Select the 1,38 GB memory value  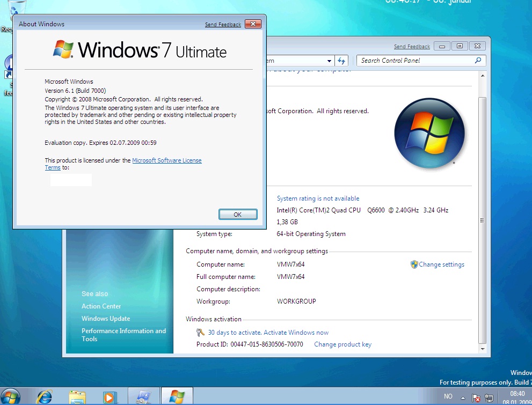(287, 222)
